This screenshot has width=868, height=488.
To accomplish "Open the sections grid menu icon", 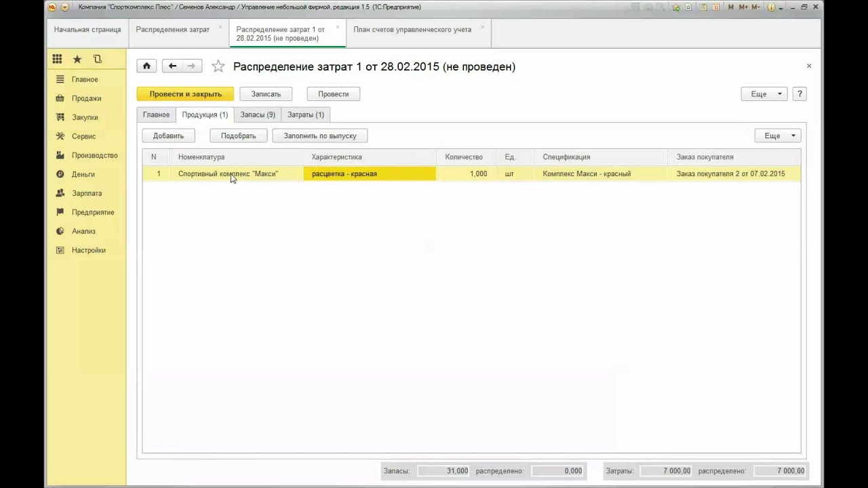I will coord(57,59).
